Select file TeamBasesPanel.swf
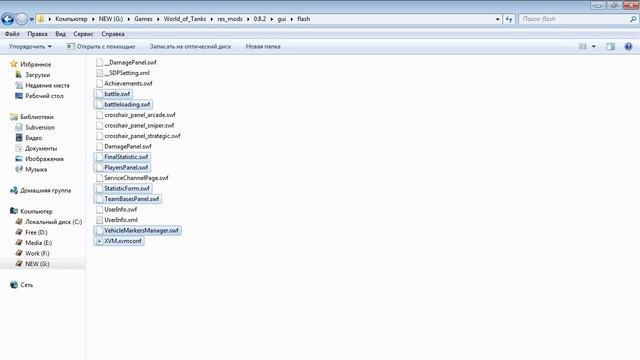 (x=128, y=199)
